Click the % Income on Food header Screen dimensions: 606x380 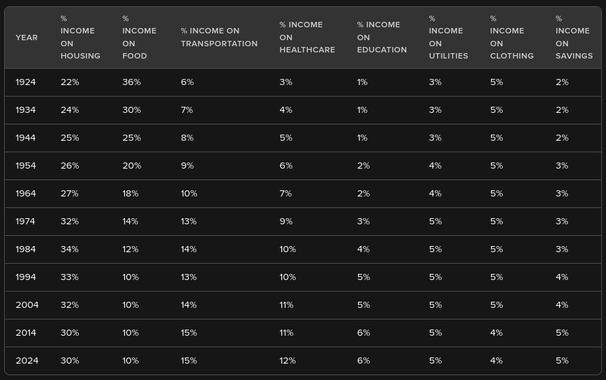coord(139,37)
